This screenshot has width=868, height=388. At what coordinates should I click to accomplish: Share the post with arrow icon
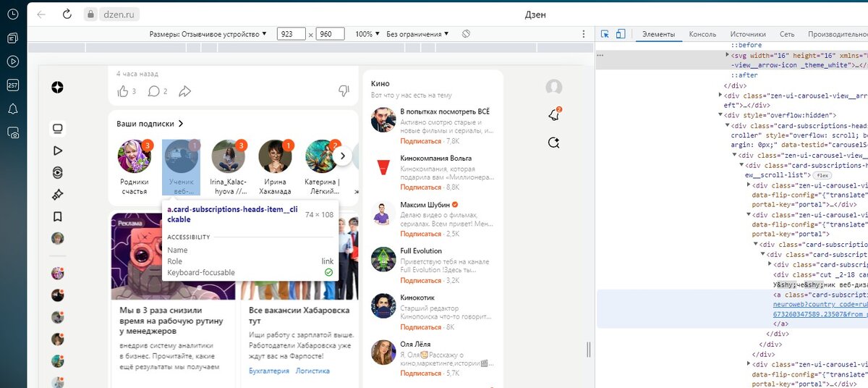[184, 91]
